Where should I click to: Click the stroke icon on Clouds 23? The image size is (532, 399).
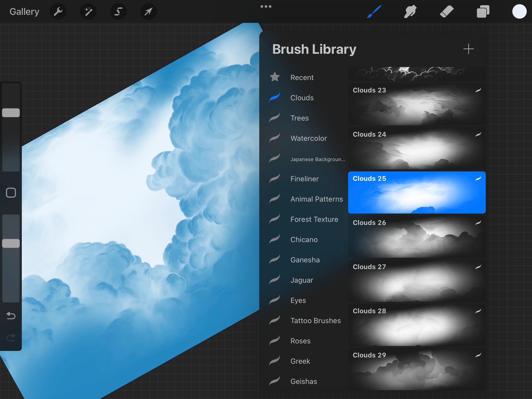[478, 90]
